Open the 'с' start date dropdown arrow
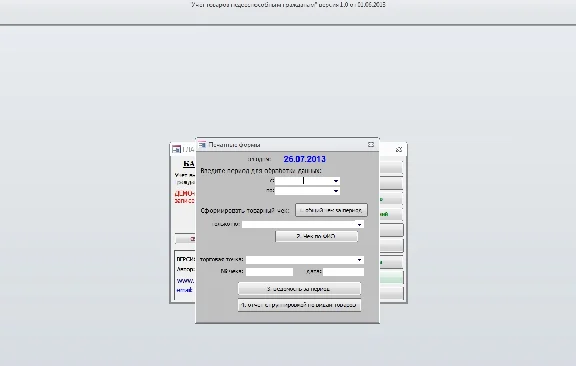Viewport: 576px width, 366px height. pyautogui.click(x=336, y=181)
